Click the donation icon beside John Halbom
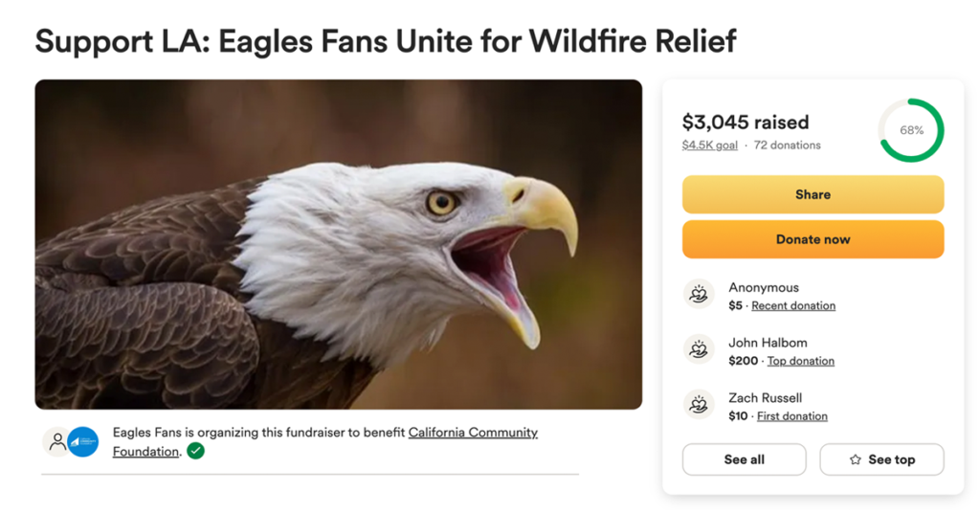 point(700,349)
